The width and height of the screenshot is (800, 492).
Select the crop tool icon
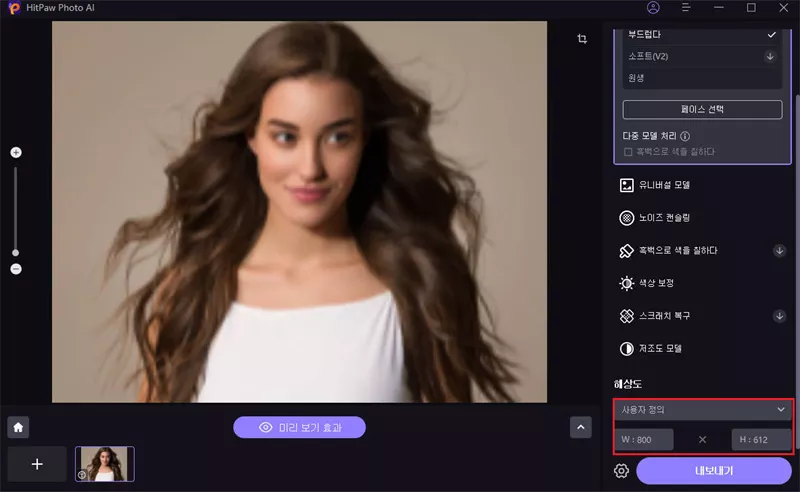tap(582, 39)
